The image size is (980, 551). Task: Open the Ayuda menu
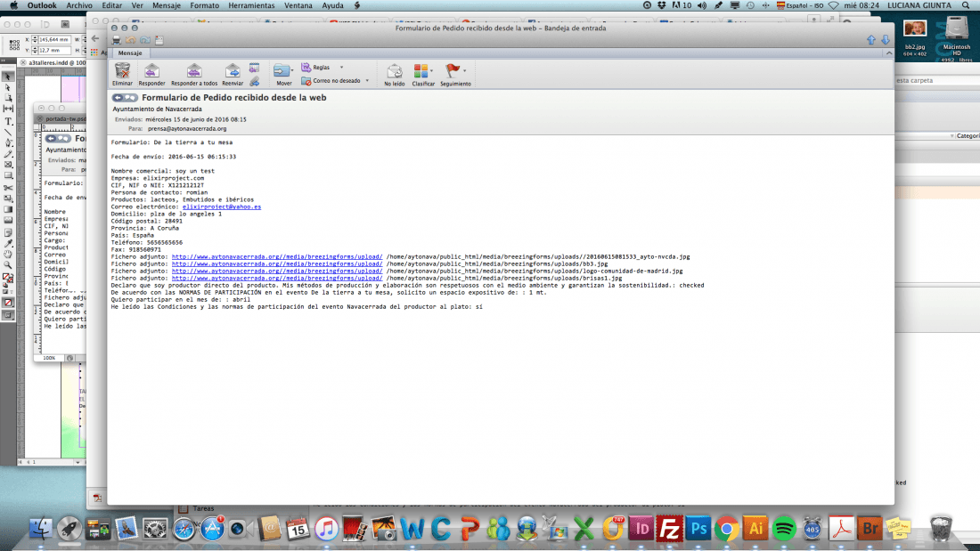point(332,5)
